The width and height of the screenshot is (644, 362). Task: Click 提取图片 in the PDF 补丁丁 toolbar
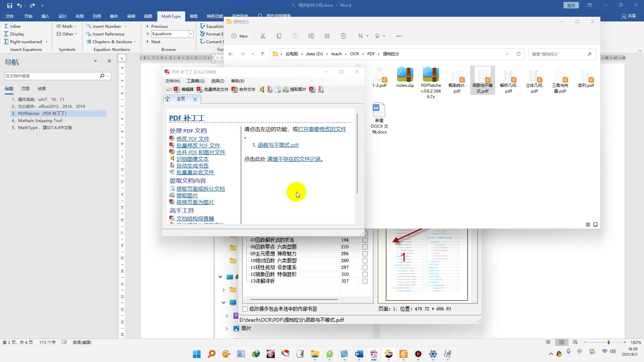click(x=294, y=89)
